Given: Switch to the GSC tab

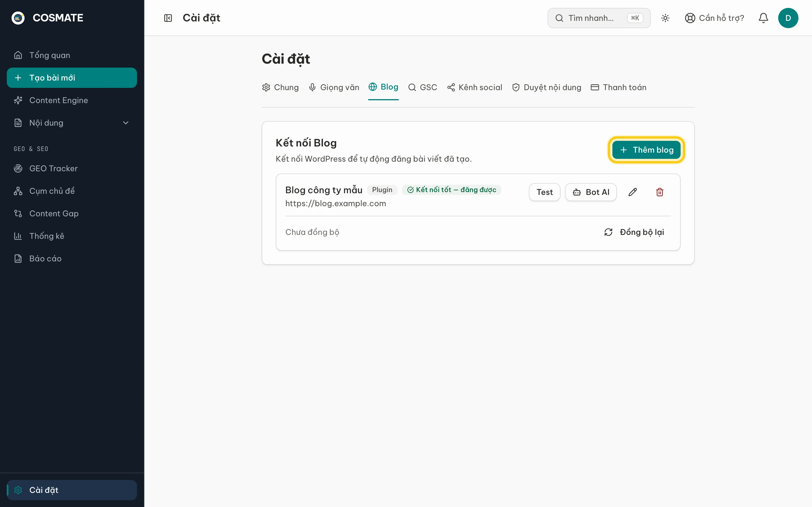Looking at the screenshot, I should (422, 88).
